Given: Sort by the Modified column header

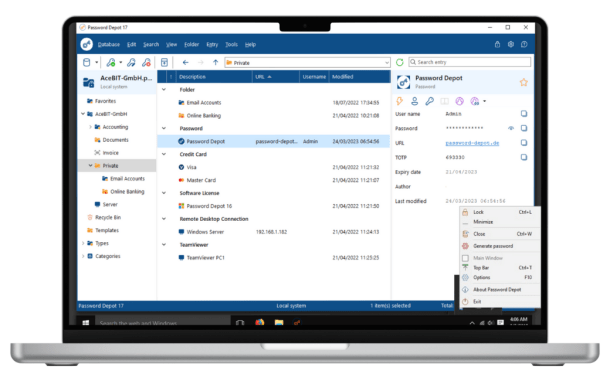Looking at the screenshot, I should click(359, 77).
